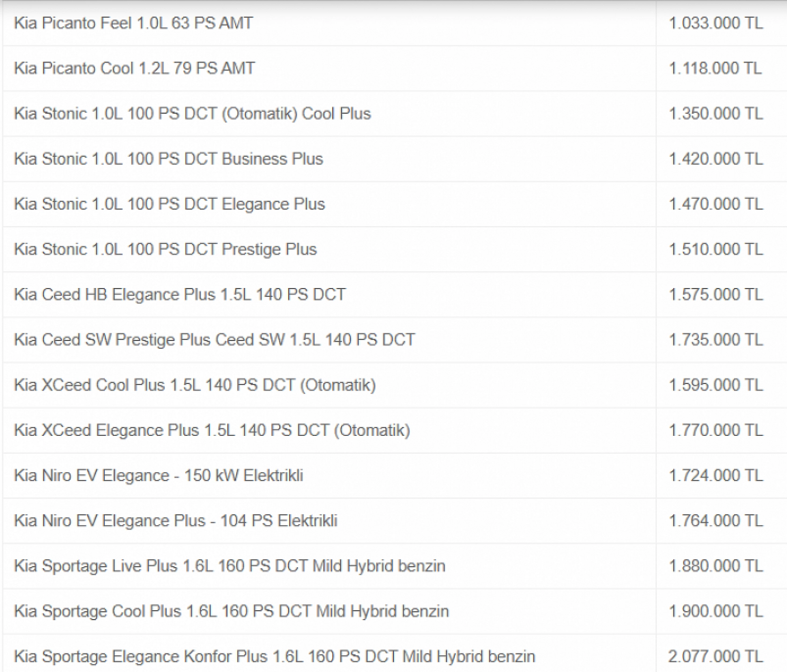Click the 1.900.000 TL price cell
The height and width of the screenshot is (672, 787).
point(715,611)
